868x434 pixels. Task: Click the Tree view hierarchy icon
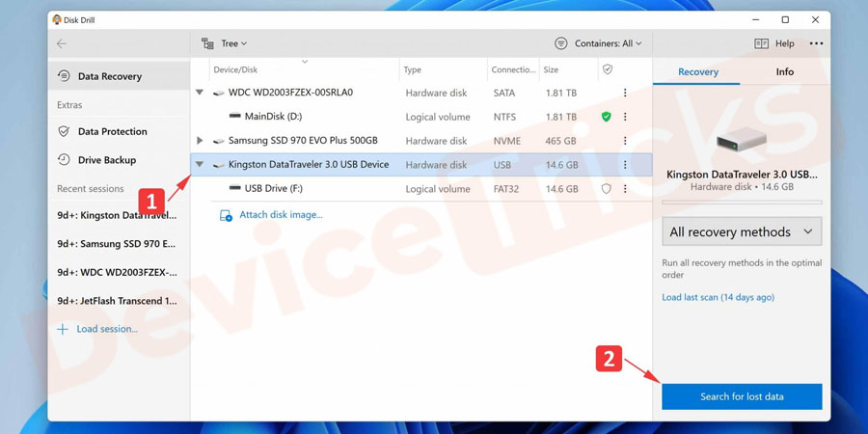(207, 43)
